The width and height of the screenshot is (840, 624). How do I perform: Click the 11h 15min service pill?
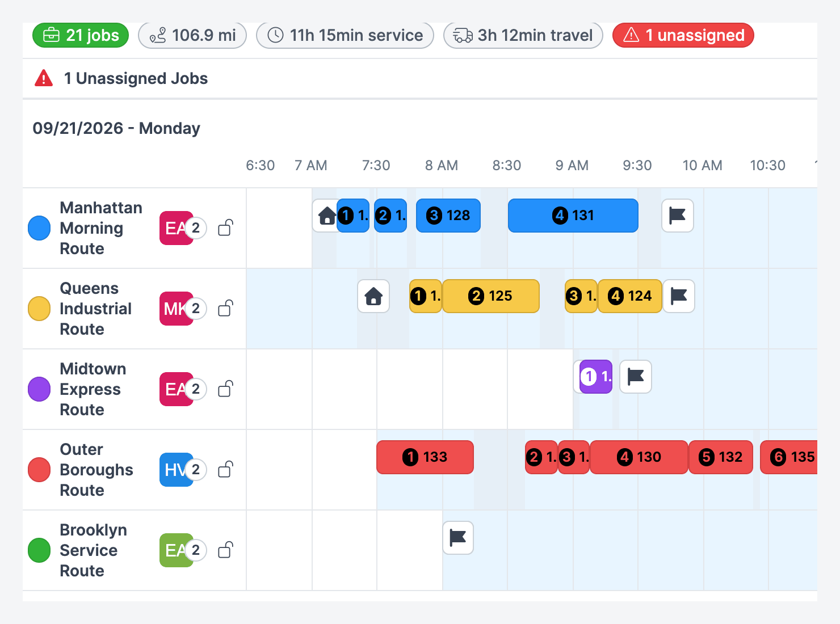pos(345,35)
